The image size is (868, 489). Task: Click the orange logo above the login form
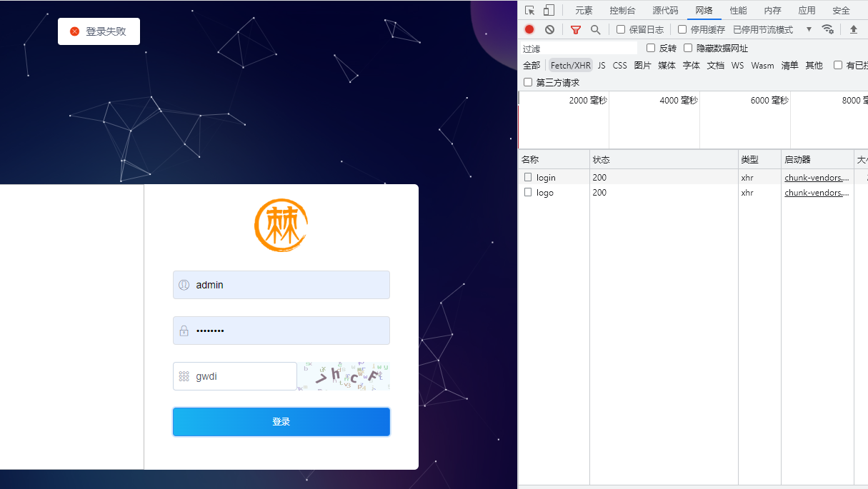281,226
